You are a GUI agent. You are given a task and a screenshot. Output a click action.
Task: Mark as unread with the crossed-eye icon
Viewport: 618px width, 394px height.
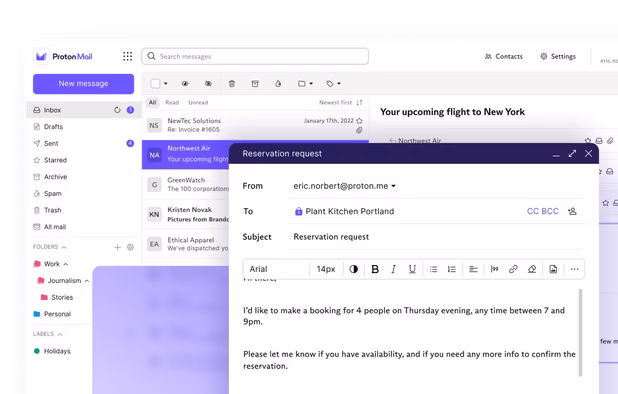tap(208, 84)
